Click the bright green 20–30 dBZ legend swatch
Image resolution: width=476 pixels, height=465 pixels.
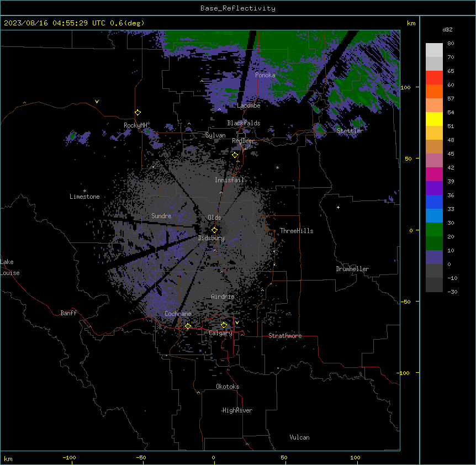[434, 230]
